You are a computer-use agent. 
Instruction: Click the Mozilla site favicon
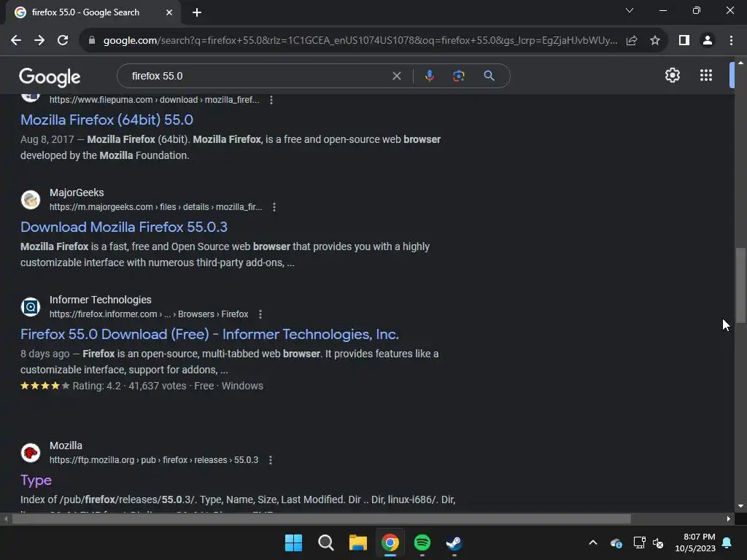31,452
